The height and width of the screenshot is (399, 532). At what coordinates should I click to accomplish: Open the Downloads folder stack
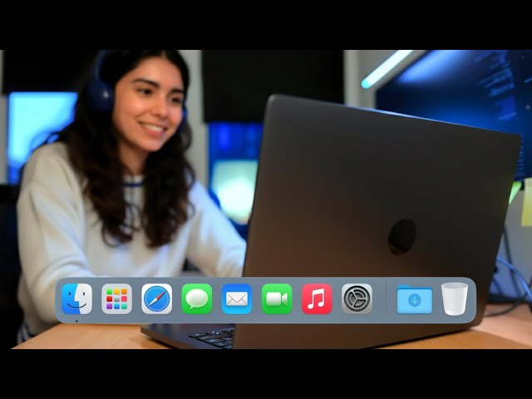pos(415,299)
